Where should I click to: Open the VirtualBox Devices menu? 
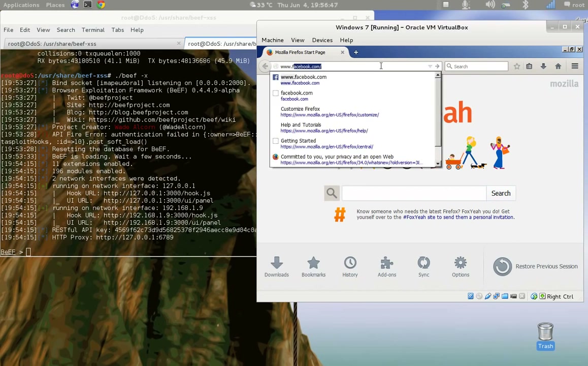click(322, 40)
